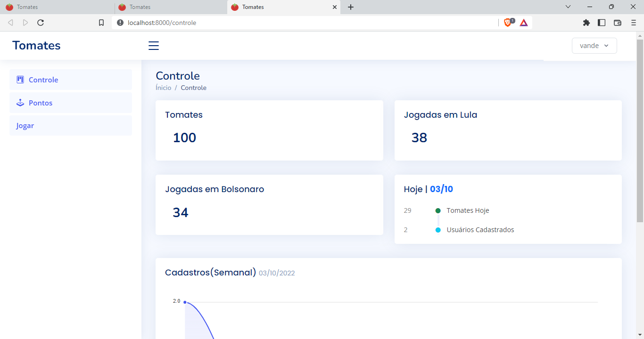
Task: Click the Pontos joystick icon in sidebar
Action: [20, 103]
